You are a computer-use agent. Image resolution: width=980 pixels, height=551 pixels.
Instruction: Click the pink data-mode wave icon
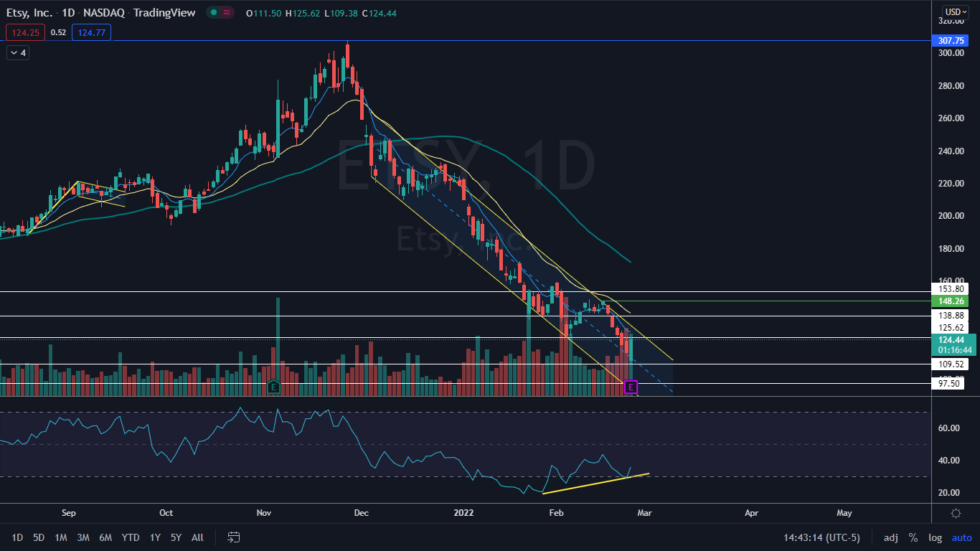pos(227,13)
